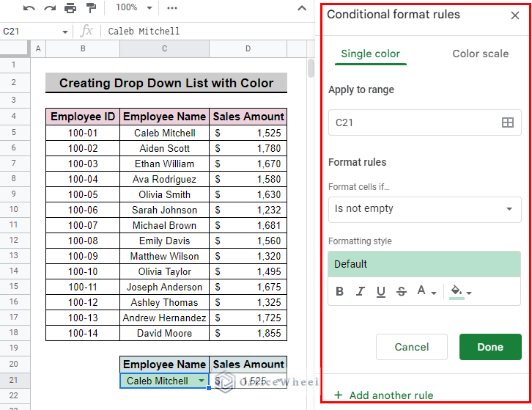Click cell 'Ava Rodriguez'
Screen dimensions: 532x410
click(165, 179)
